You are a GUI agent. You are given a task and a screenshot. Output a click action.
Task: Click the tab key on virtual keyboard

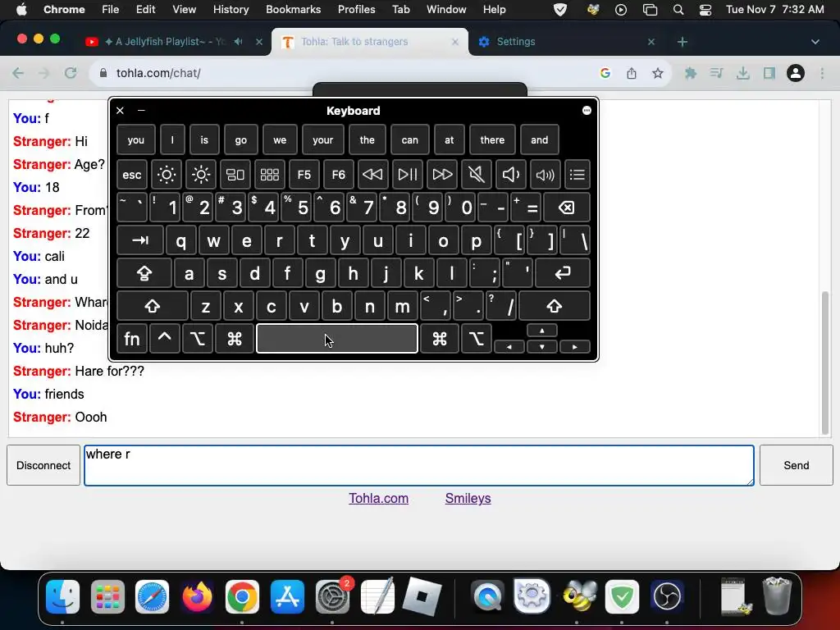[139, 240]
